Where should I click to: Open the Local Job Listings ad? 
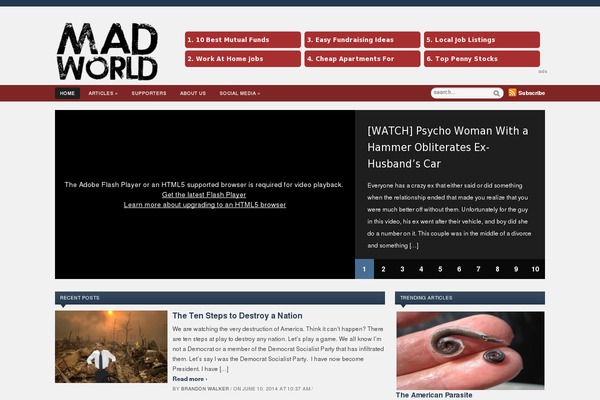coord(482,40)
